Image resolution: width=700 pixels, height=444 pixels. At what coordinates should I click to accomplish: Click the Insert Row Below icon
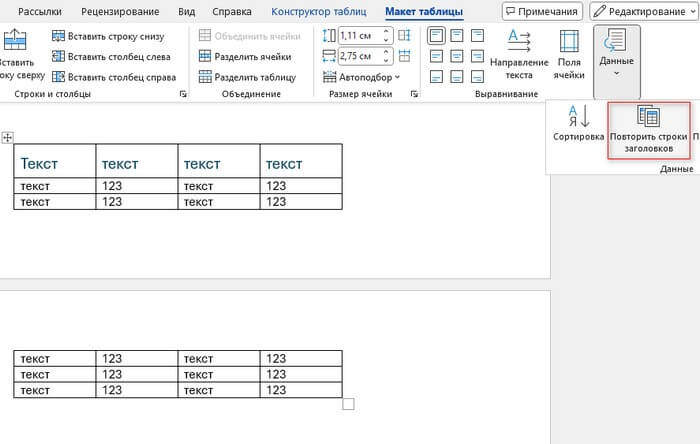point(58,36)
